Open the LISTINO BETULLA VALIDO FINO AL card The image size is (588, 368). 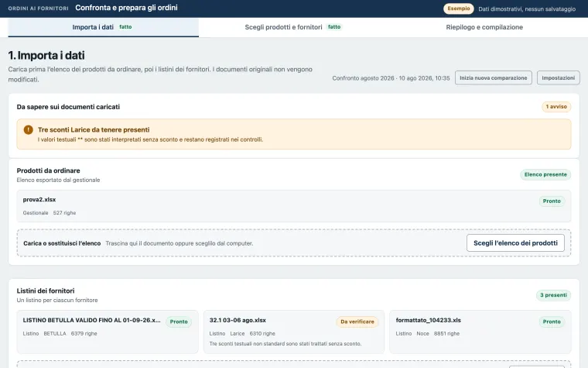[108, 332]
